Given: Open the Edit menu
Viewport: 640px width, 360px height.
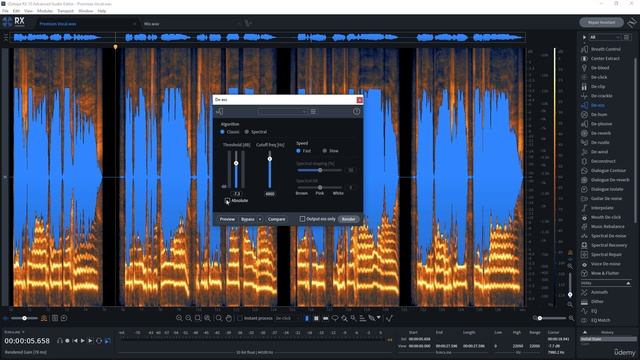Looking at the screenshot, I should pos(16,11).
